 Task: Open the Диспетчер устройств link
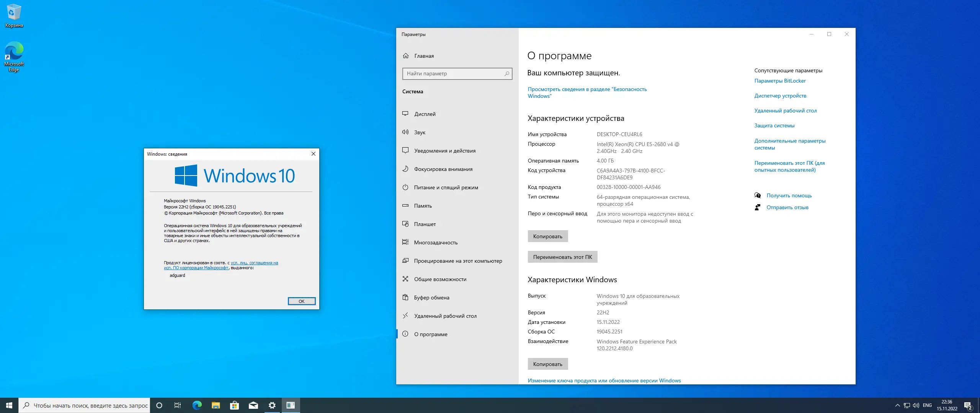780,96
